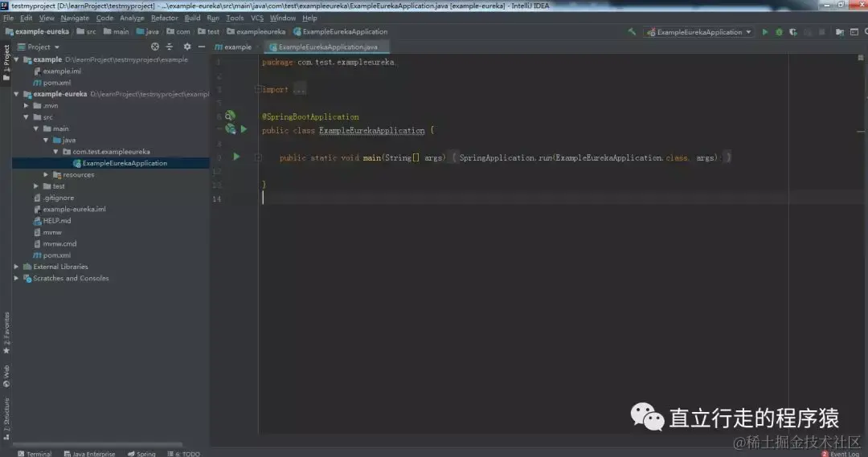868x457 pixels.
Task: Click the @SpringBootApplication annotation
Action: [x=310, y=116]
